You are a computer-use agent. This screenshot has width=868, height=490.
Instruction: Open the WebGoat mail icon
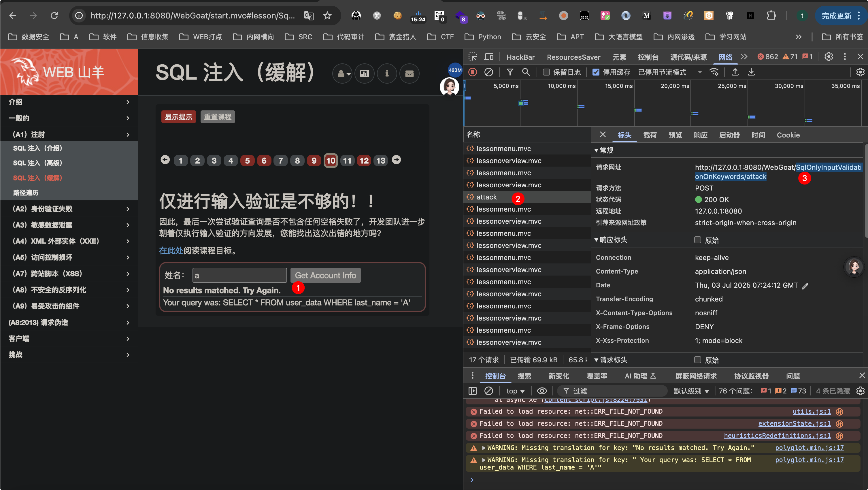(x=409, y=73)
